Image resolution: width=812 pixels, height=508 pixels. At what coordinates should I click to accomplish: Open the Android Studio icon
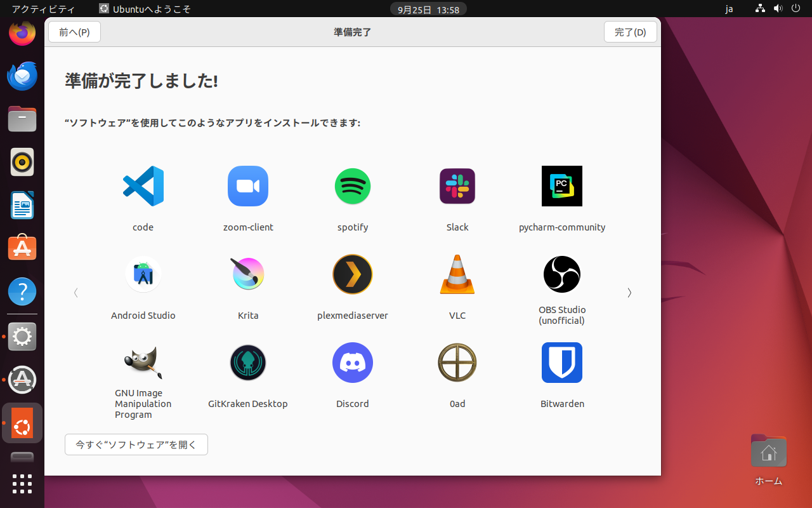(143, 274)
